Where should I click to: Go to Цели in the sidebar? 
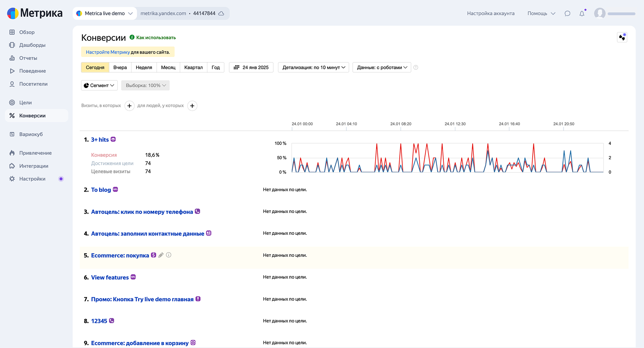pos(25,103)
